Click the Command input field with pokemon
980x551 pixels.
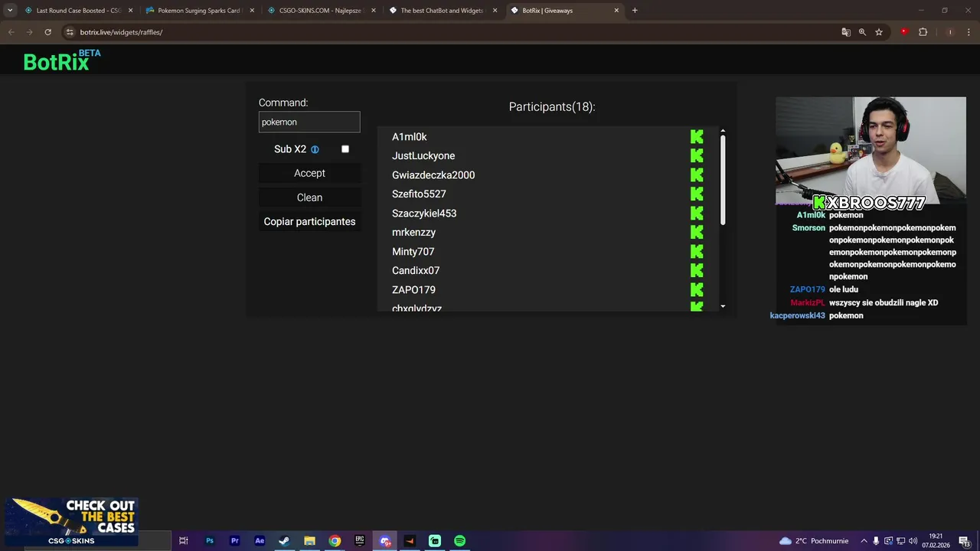coord(309,122)
